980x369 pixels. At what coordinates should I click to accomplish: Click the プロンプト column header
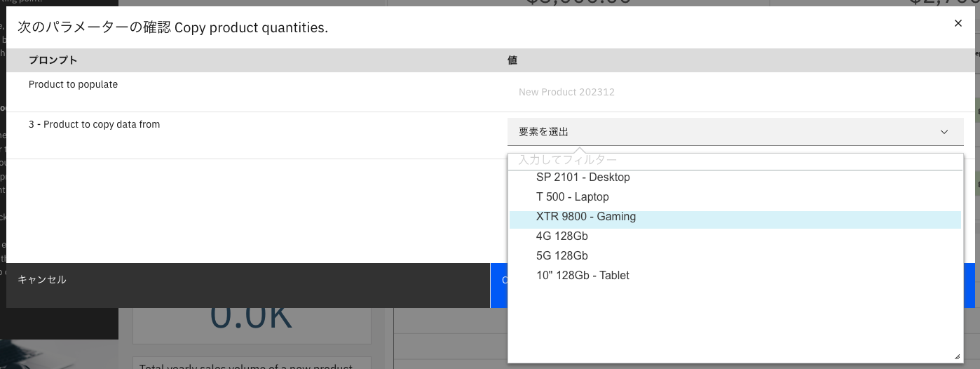coord(53,60)
